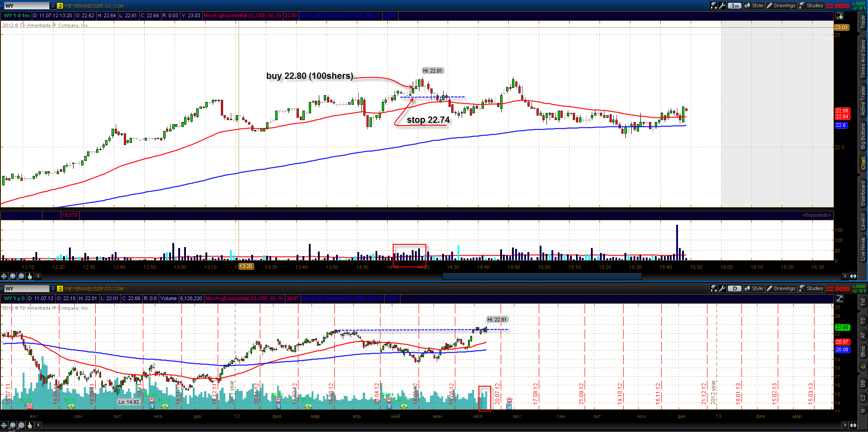
Task: Open DB side tab on lower chart
Action: (863, 383)
